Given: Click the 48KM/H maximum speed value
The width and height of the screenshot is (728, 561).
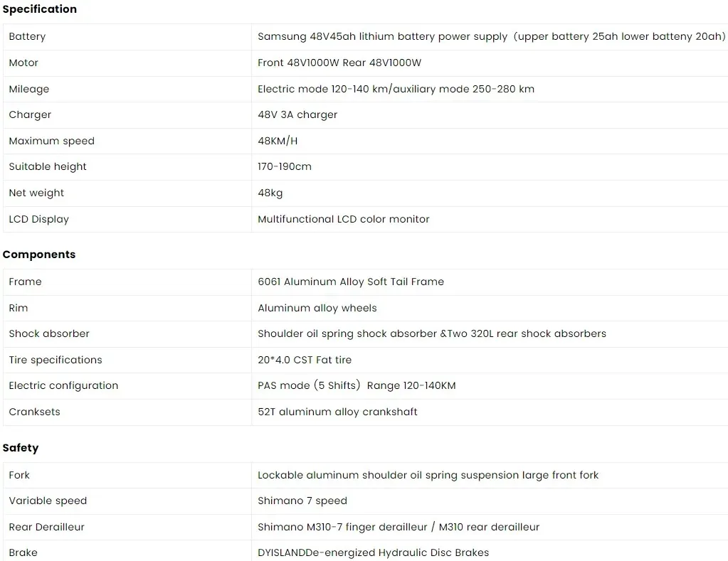Looking at the screenshot, I should tap(278, 141).
